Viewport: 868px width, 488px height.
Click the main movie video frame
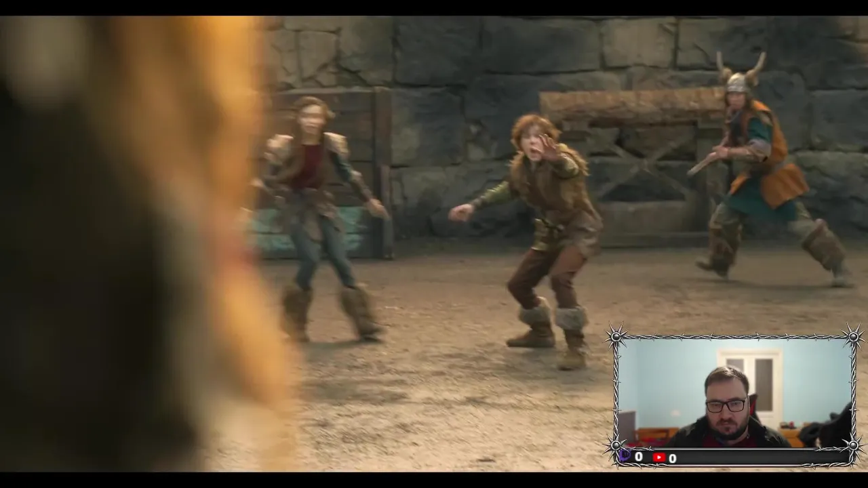click(434, 243)
